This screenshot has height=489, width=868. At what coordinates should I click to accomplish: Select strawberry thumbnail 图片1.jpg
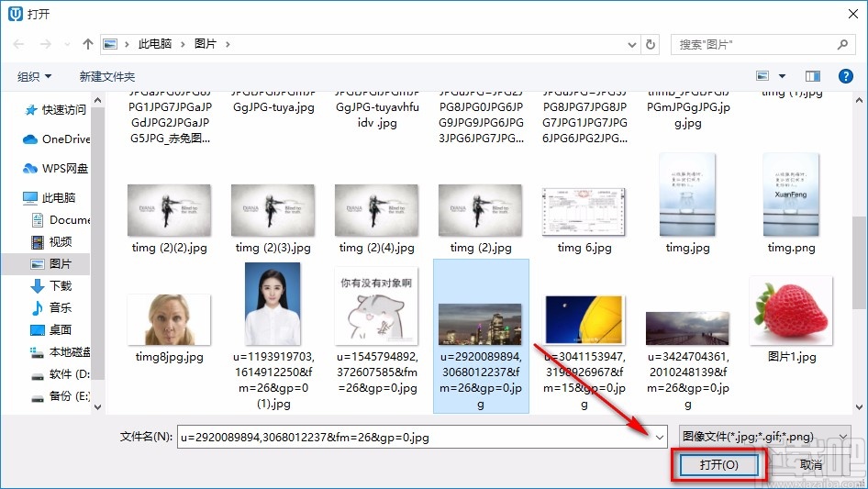point(791,311)
